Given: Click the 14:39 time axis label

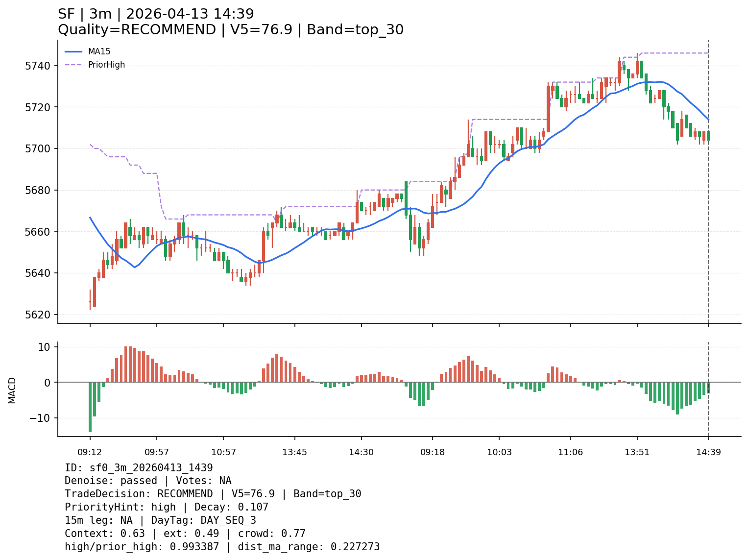Looking at the screenshot, I should pyautogui.click(x=708, y=452).
